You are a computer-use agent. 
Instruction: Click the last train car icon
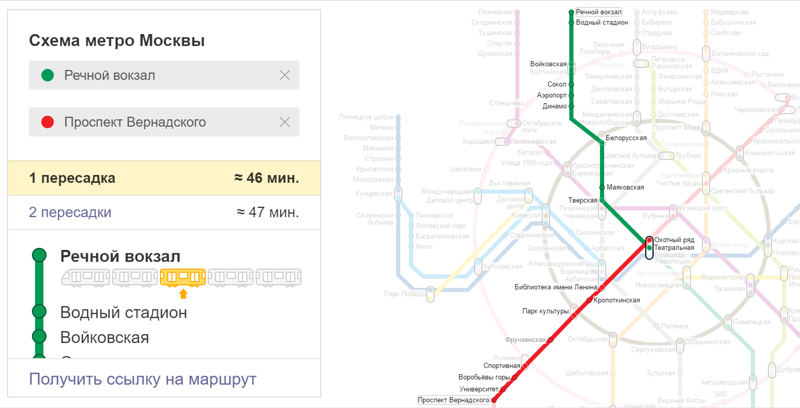click(x=279, y=277)
